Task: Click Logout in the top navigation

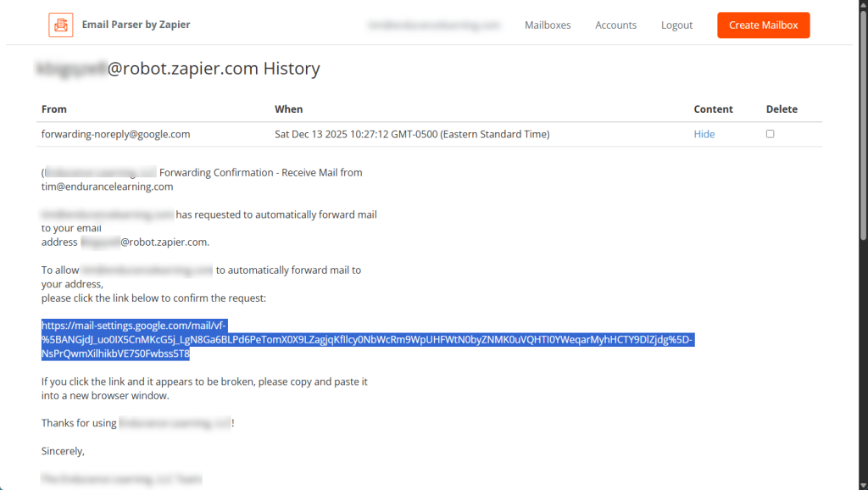Action: (676, 25)
